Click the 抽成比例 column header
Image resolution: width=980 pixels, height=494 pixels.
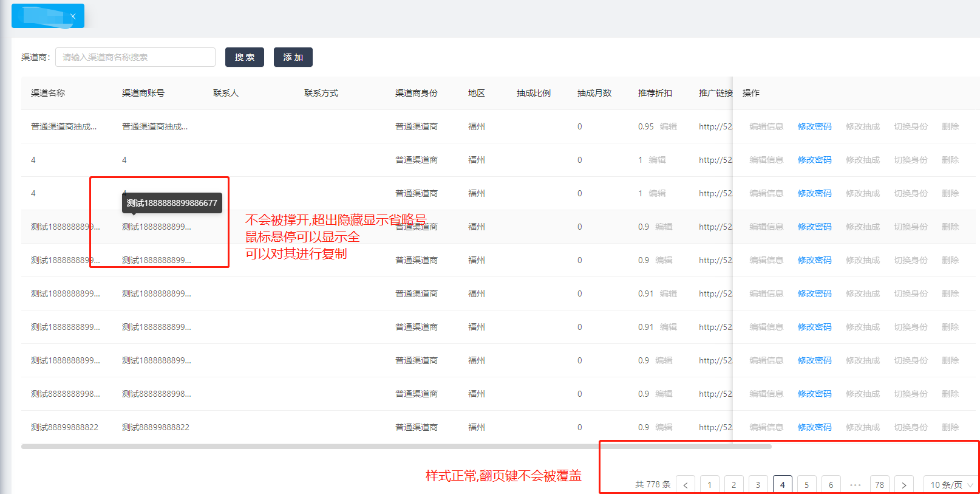coord(534,93)
